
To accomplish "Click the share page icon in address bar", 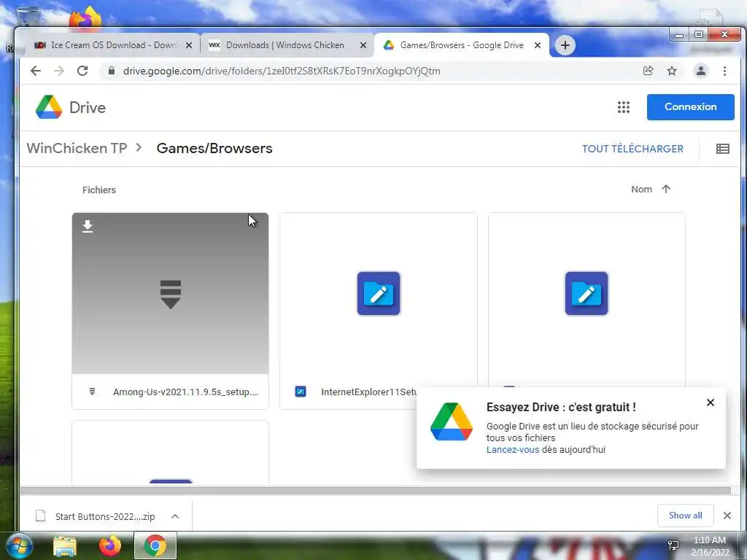I will coord(648,71).
